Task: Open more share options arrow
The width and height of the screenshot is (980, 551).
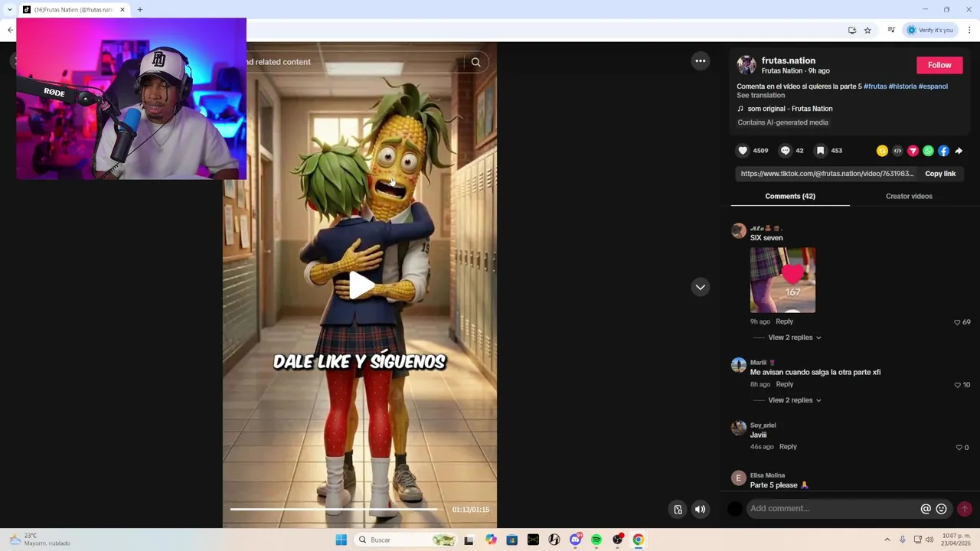Action: (959, 151)
